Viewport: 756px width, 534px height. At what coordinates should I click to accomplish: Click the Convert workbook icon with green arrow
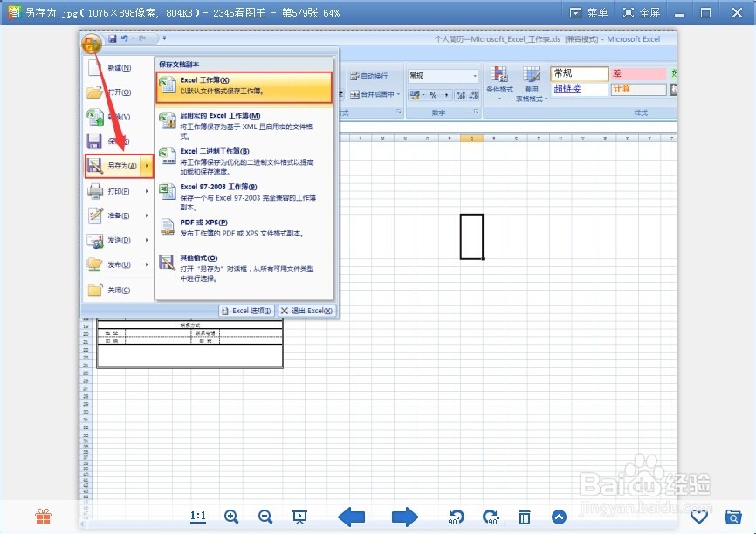coord(95,117)
